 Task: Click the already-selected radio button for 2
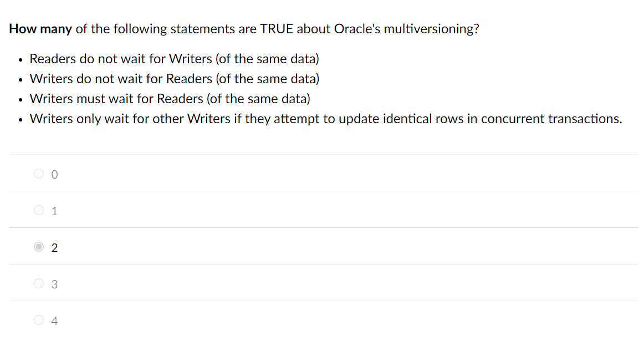tap(39, 246)
